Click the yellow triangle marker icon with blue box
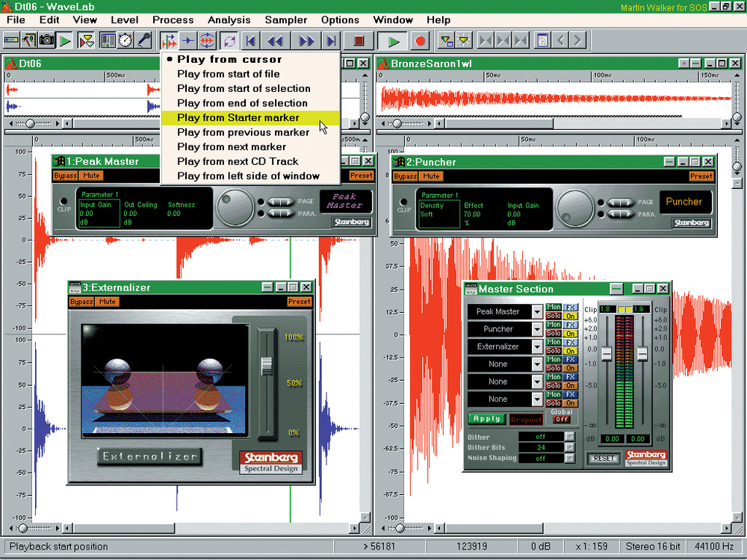Image resolution: width=747 pixels, height=560 pixels. [446, 40]
